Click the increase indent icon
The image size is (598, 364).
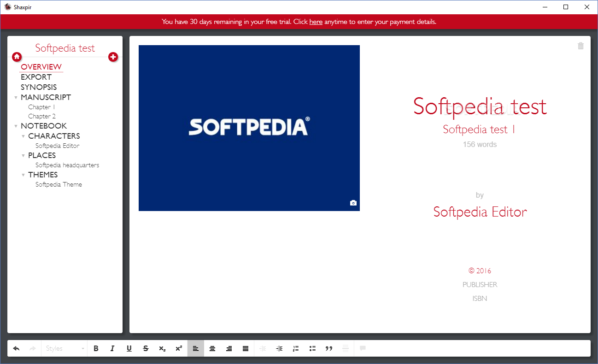(279, 348)
